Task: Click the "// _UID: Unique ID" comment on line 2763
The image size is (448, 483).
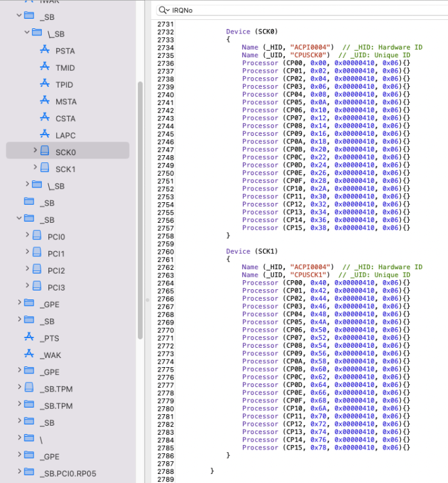Action: tap(374, 275)
